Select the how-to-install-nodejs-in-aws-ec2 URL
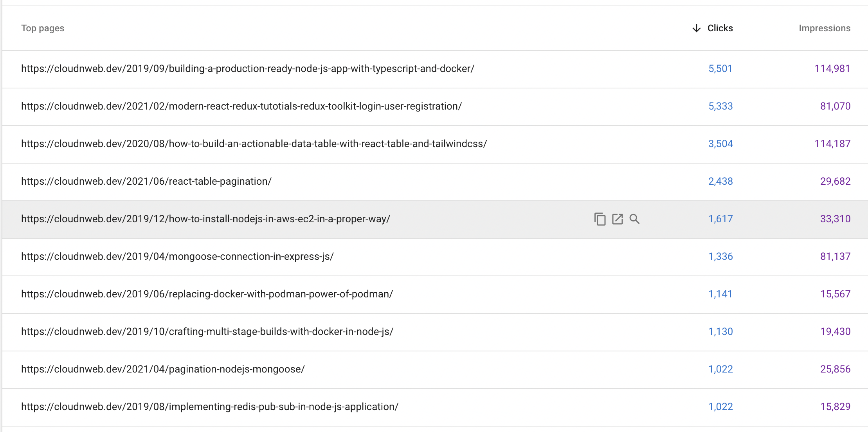Screen dimensions: 868x432 (205, 219)
